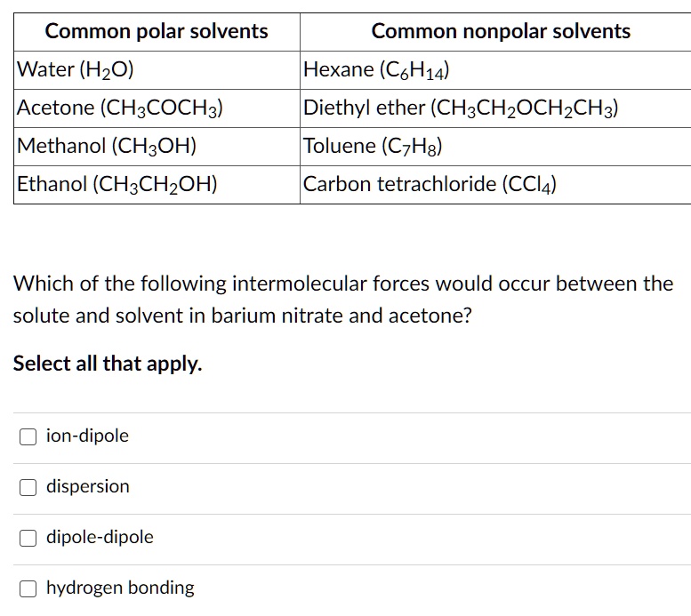691x616 pixels.
Task: Click the "dispersion" answer label text
Action: point(88,486)
